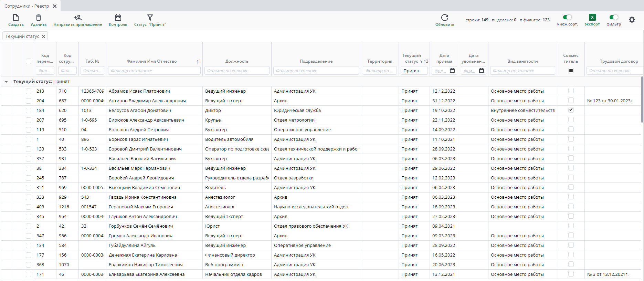Export the table to Excel
This screenshot has height=281, width=644.
point(592,18)
